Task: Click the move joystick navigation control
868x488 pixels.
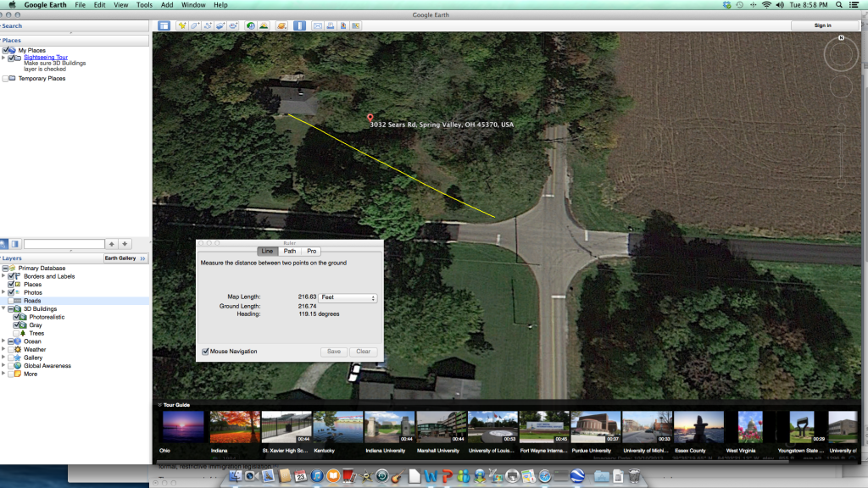Action: [x=840, y=87]
